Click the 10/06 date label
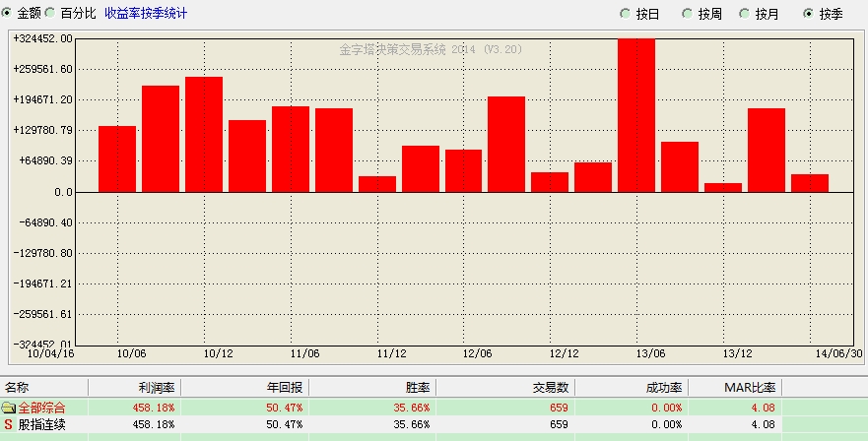 (132, 353)
